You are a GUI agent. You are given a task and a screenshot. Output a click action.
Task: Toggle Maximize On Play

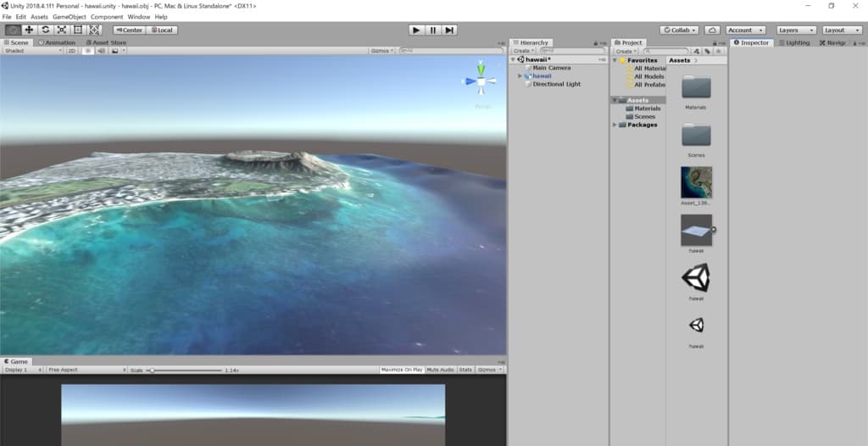tap(401, 370)
